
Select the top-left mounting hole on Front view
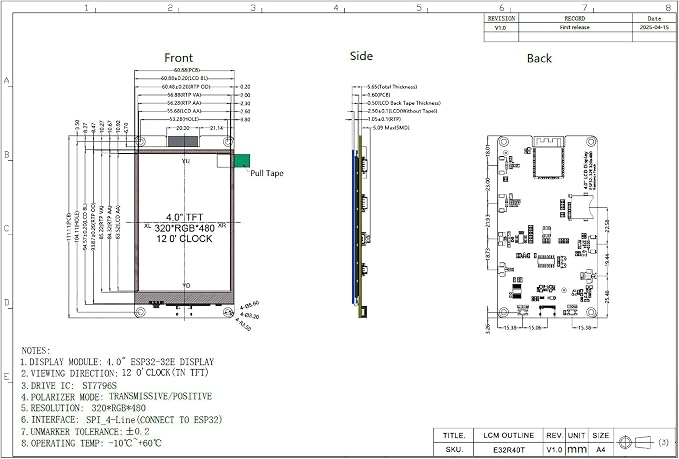coord(140,142)
